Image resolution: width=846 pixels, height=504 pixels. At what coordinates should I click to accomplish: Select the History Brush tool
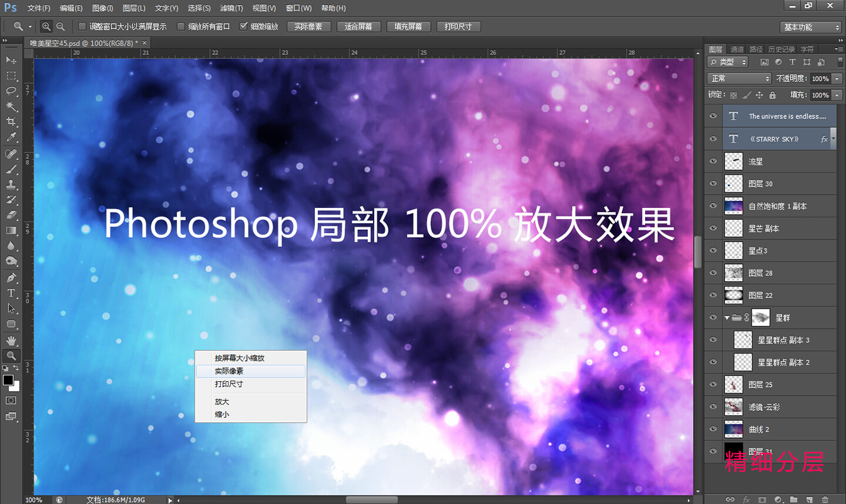click(x=11, y=200)
